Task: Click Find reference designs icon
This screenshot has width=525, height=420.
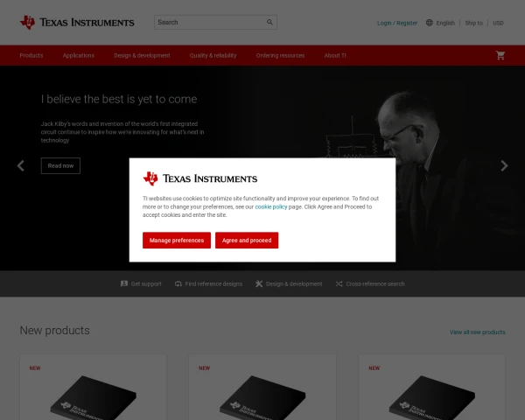Action: pyautogui.click(x=178, y=283)
